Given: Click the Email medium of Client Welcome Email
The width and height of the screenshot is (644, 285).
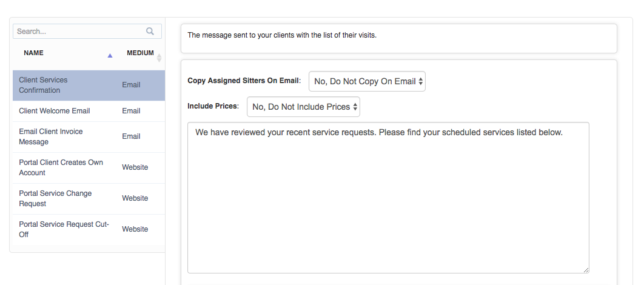Looking at the screenshot, I should (131, 111).
